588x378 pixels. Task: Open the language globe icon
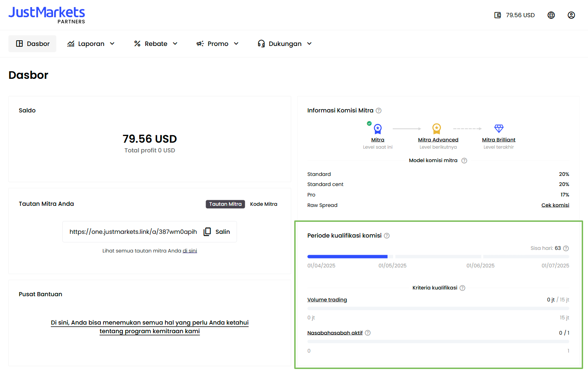pyautogui.click(x=551, y=15)
